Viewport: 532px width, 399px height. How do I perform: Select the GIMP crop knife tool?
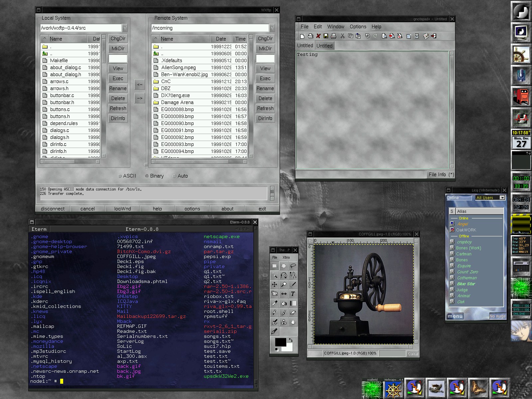tap(293, 285)
